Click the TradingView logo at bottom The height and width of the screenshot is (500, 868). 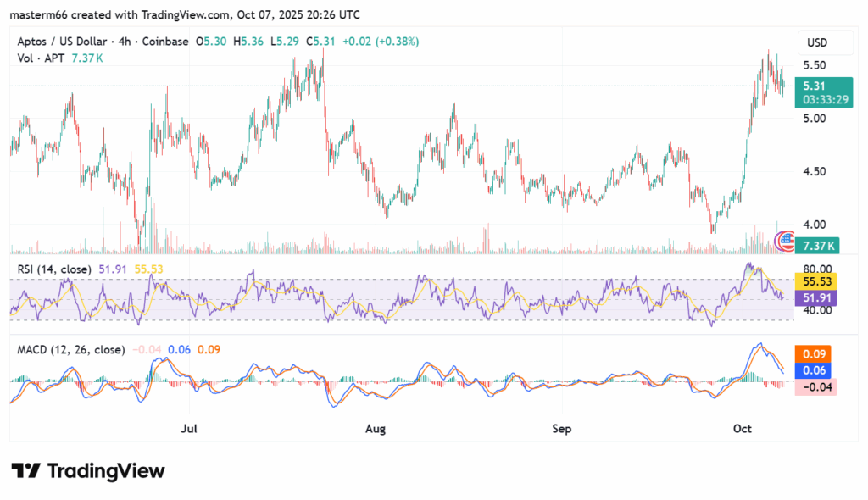click(88, 471)
